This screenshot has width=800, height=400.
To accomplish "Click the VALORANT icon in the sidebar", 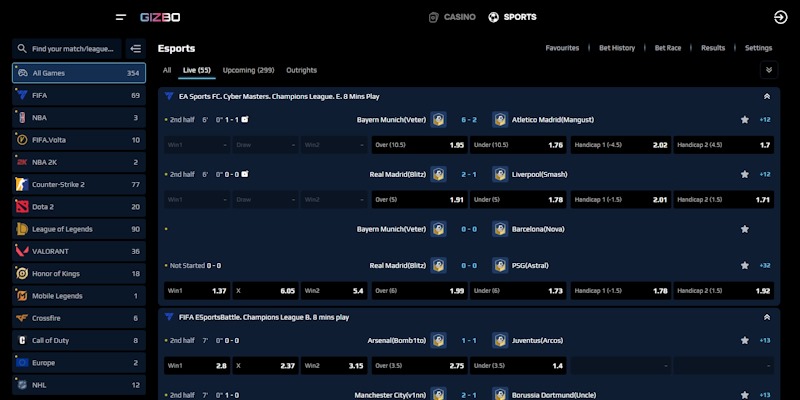I will pyautogui.click(x=22, y=251).
